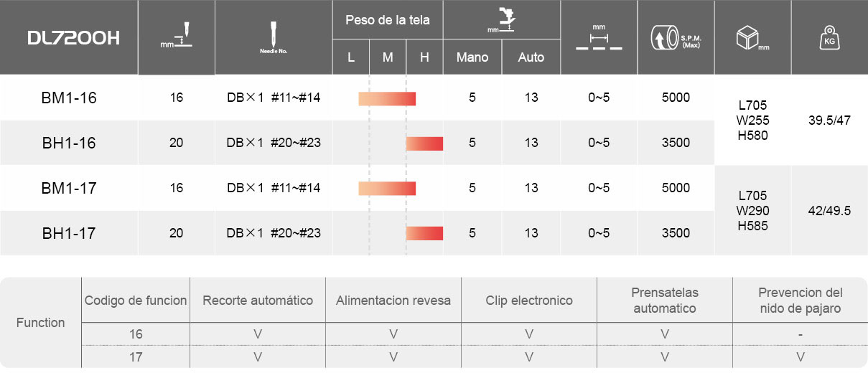The width and height of the screenshot is (868, 373).
Task: Click the KG weight icon
Action: tap(830, 38)
